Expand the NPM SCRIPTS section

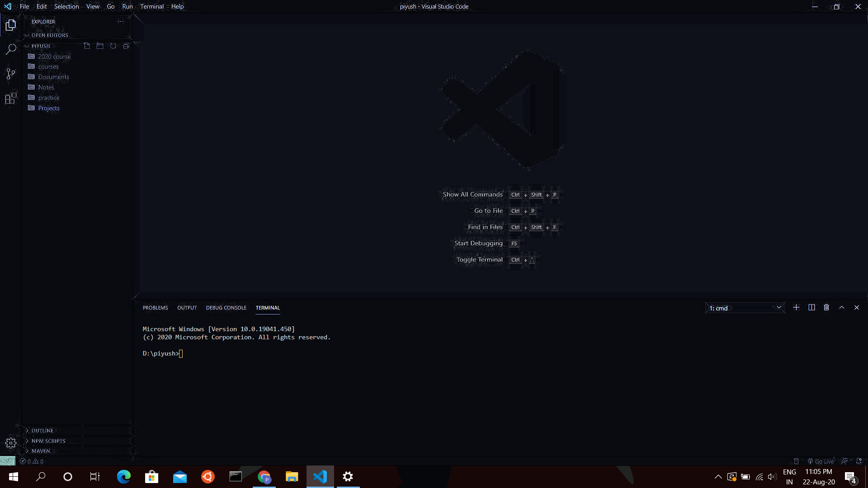point(48,441)
